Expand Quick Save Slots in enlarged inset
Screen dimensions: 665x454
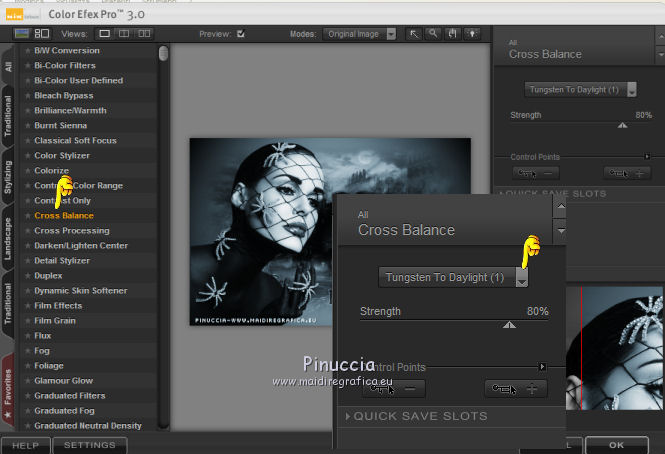[348, 416]
